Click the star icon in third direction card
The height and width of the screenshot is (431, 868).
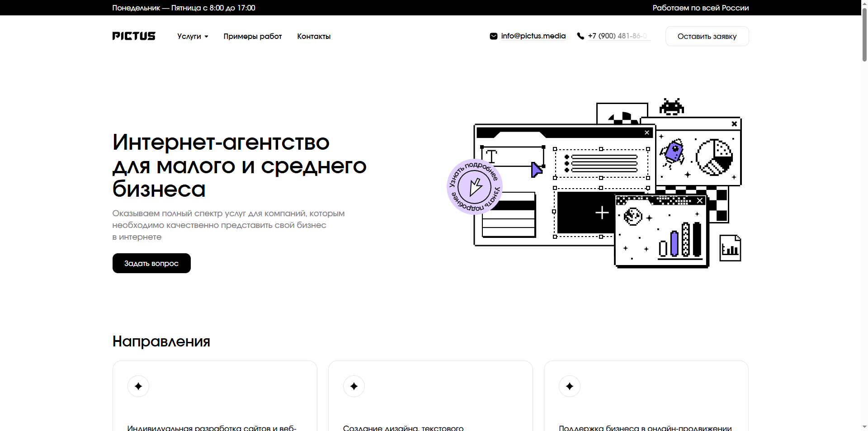pyautogui.click(x=570, y=386)
